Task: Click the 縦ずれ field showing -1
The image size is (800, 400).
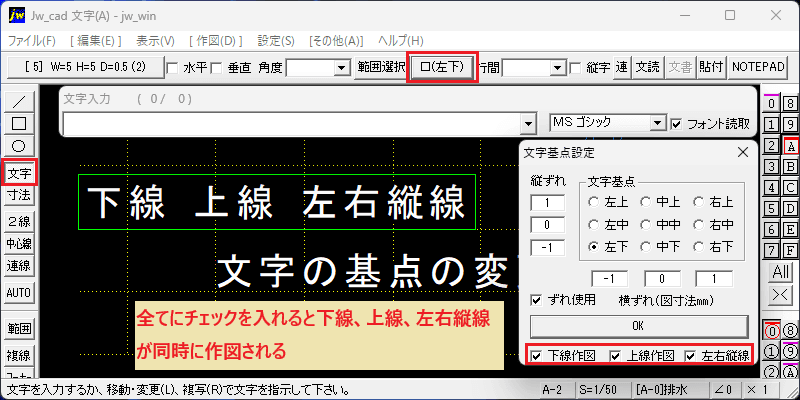Action: [547, 248]
